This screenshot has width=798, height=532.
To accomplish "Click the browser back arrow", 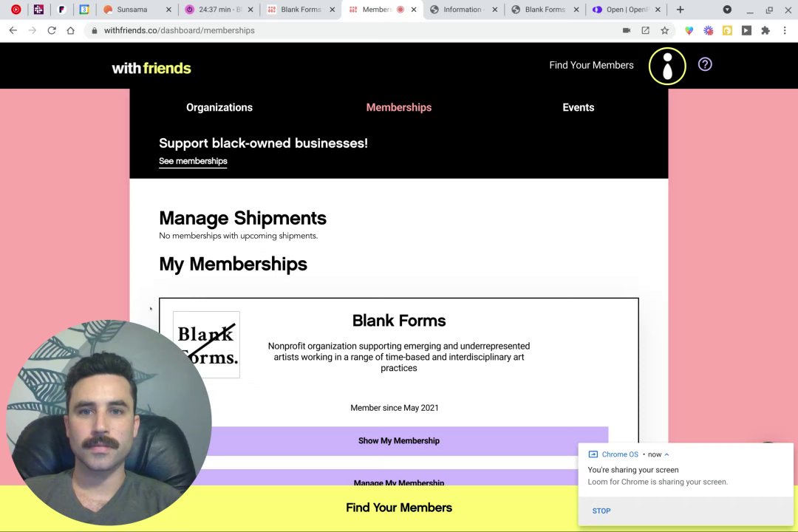I will coord(13,30).
